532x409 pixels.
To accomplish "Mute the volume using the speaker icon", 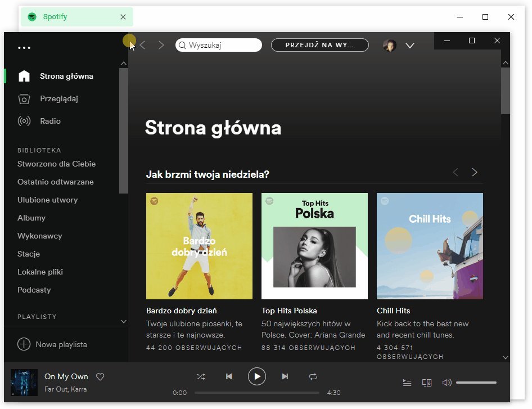I will (x=447, y=383).
